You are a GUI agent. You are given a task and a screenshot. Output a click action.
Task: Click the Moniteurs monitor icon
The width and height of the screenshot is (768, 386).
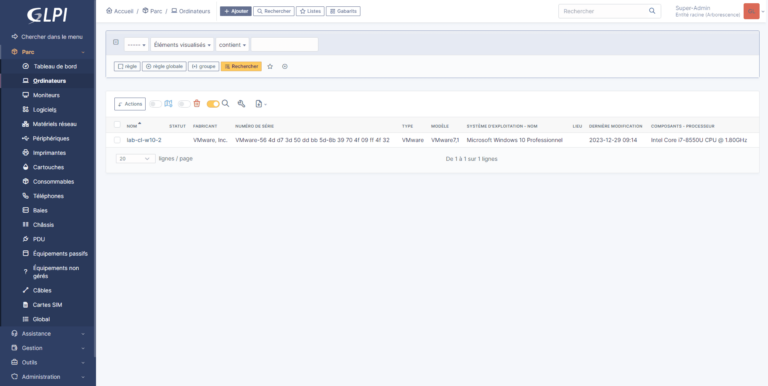pos(26,95)
